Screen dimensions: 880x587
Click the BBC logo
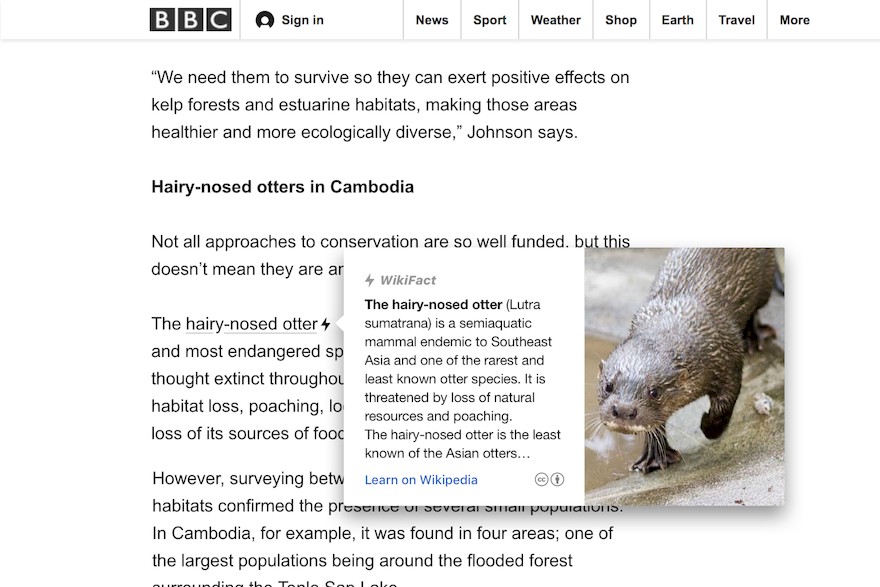190,20
